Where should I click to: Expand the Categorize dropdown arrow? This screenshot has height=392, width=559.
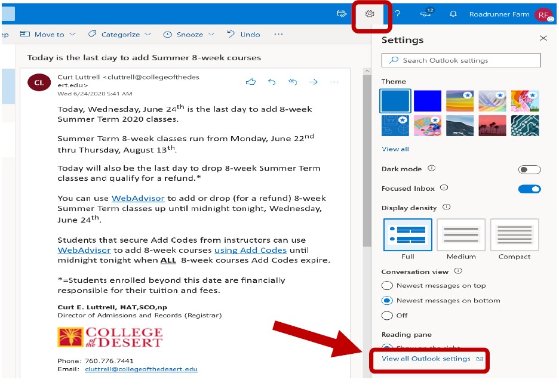pyautogui.click(x=148, y=34)
